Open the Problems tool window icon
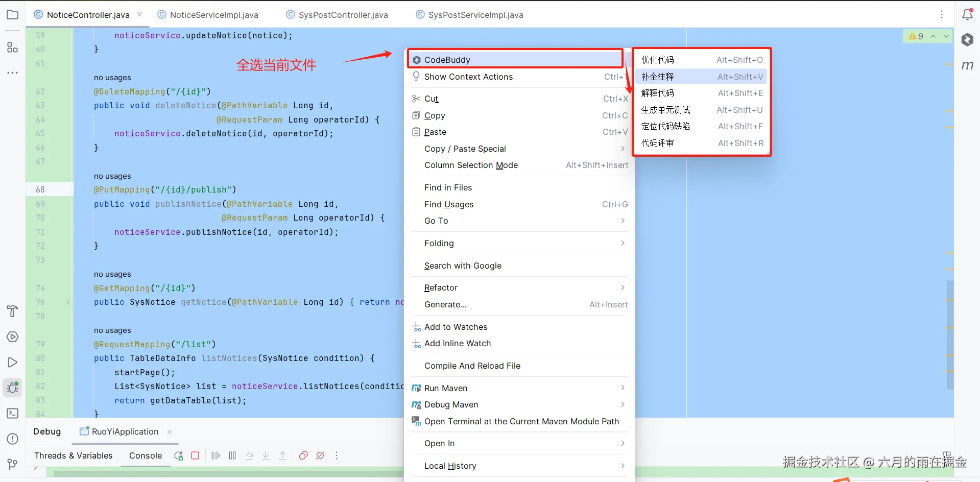980x482 pixels. [x=12, y=439]
